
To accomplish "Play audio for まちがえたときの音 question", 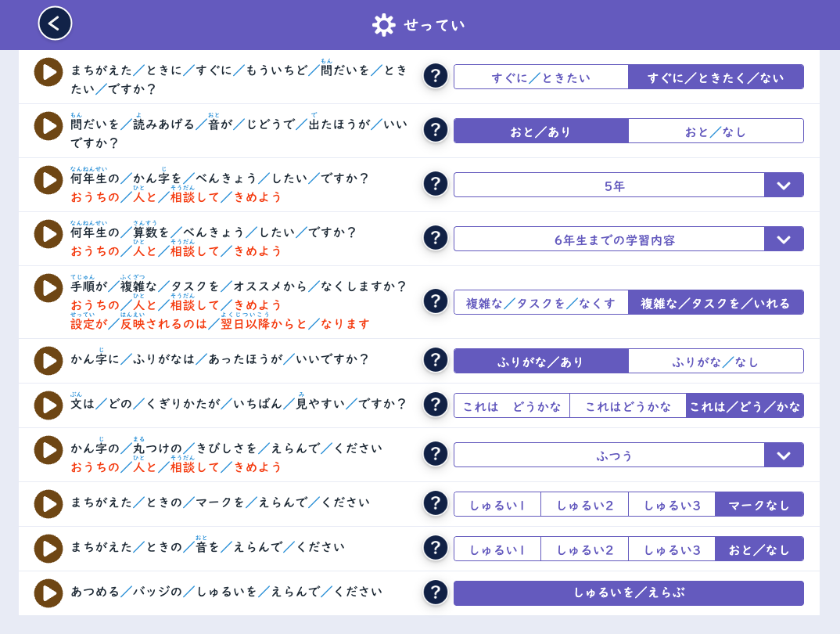I will point(48,549).
